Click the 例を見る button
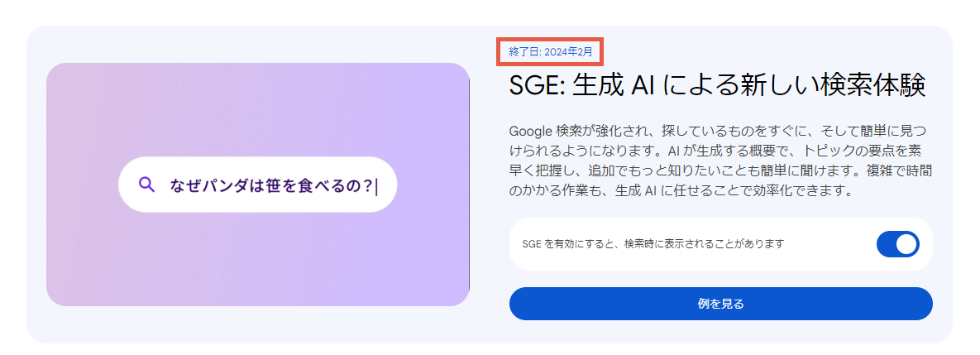The image size is (980, 355). 720,304
